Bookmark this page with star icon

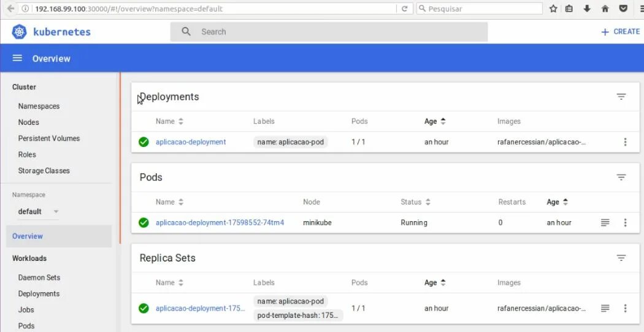[553, 8]
